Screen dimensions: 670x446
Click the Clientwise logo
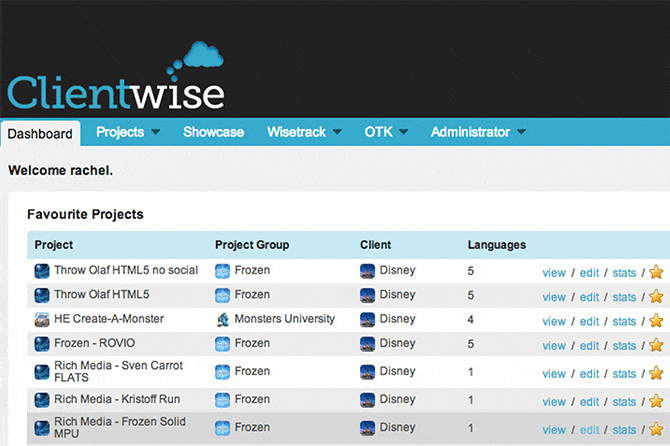pyautogui.click(x=116, y=80)
